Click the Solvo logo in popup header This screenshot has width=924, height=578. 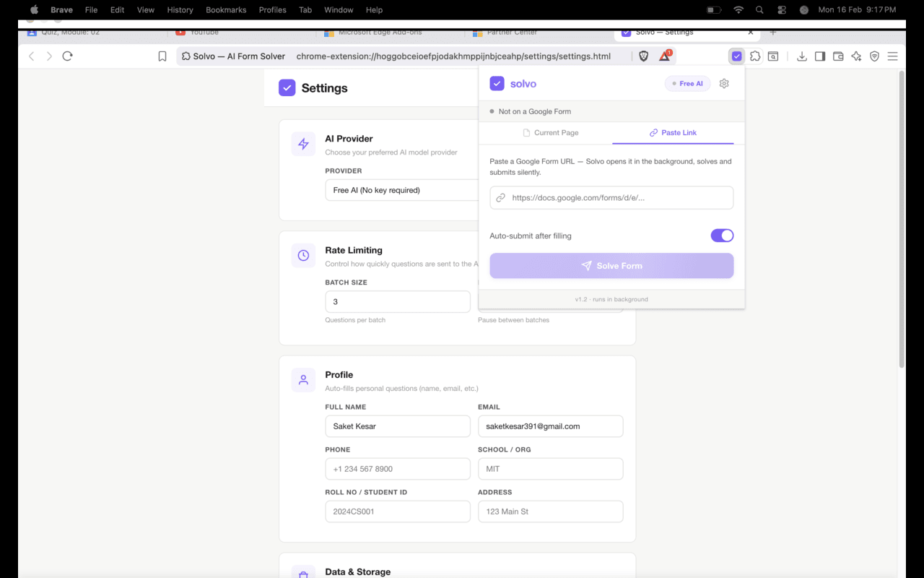(x=497, y=84)
